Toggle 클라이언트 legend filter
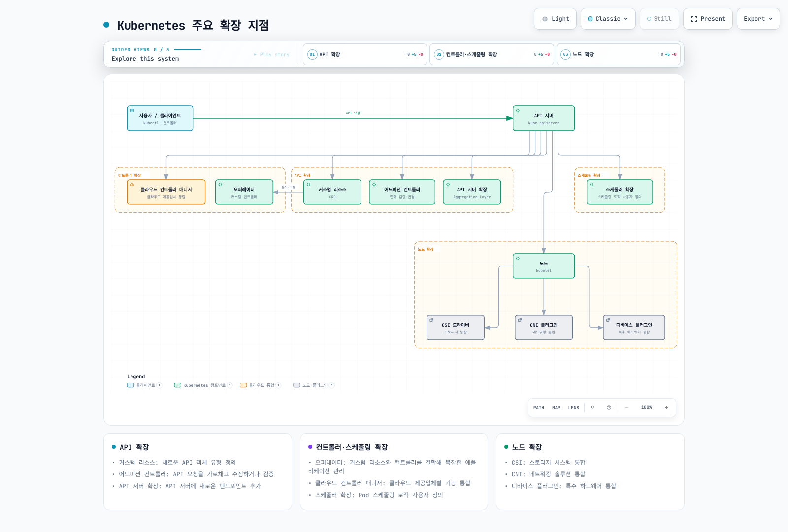The image size is (788, 532). tap(144, 385)
